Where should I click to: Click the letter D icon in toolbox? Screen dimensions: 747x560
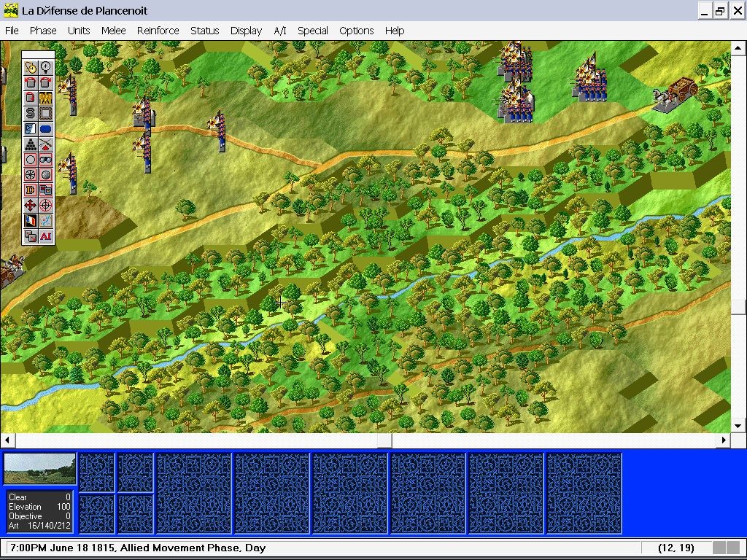coord(31,190)
